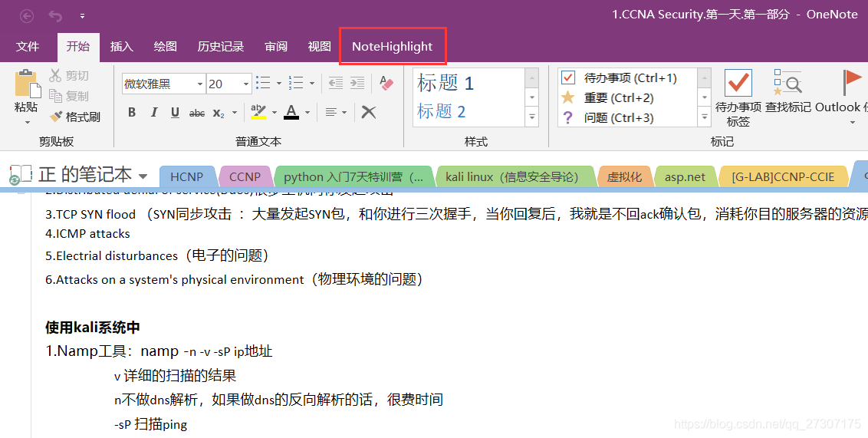Open the Quick Access Toolbar customize arrow
This screenshot has width=868, height=438.
click(82, 16)
